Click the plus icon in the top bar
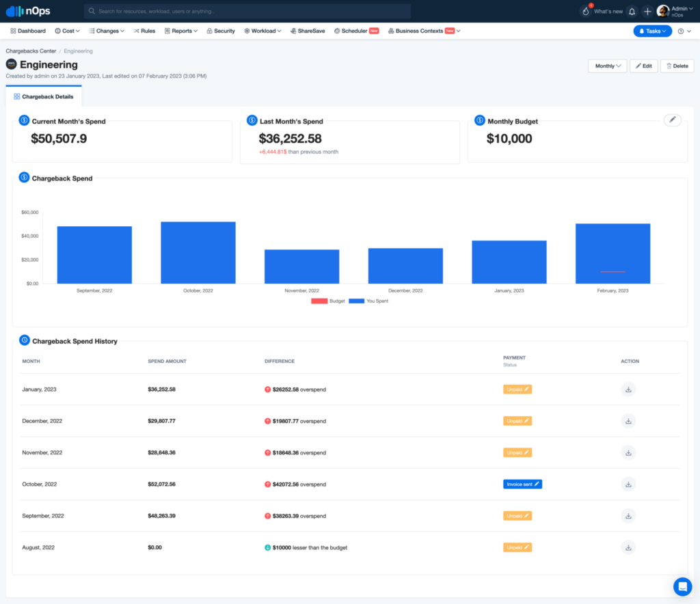The width and height of the screenshot is (700, 604). (647, 11)
